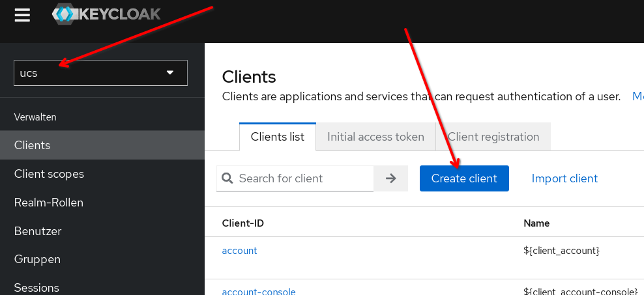The height and width of the screenshot is (295, 644).
Task: Open the account-console client entry
Action: [259, 291]
